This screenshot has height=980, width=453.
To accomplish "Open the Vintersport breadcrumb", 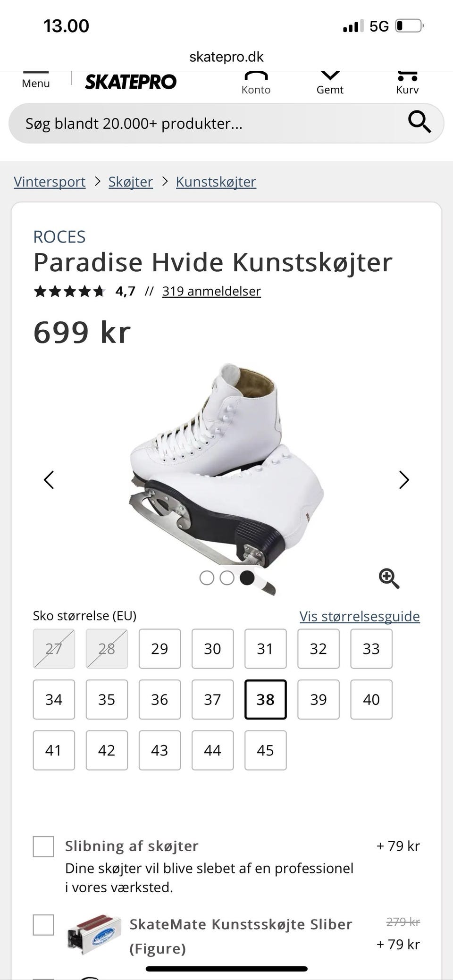I will click(x=50, y=182).
